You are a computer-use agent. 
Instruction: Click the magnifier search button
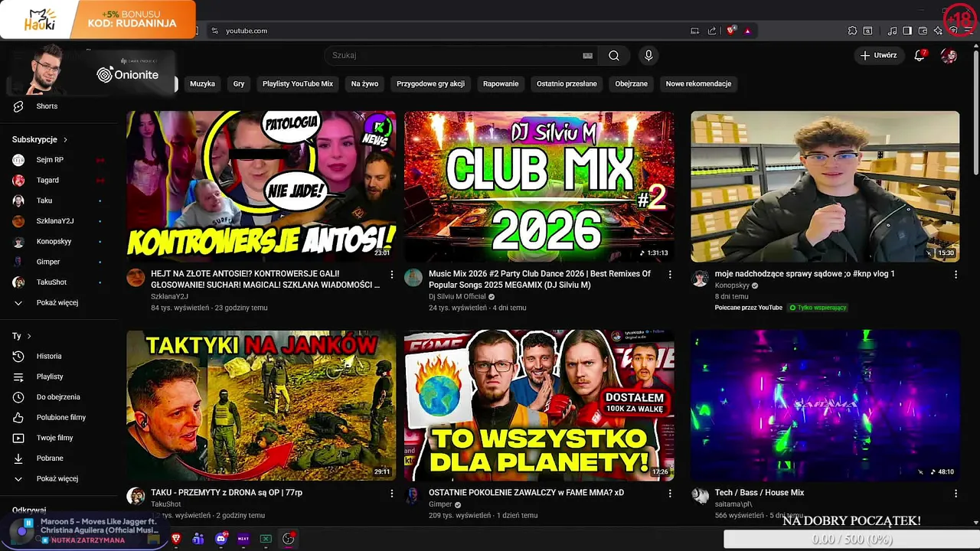tap(614, 55)
